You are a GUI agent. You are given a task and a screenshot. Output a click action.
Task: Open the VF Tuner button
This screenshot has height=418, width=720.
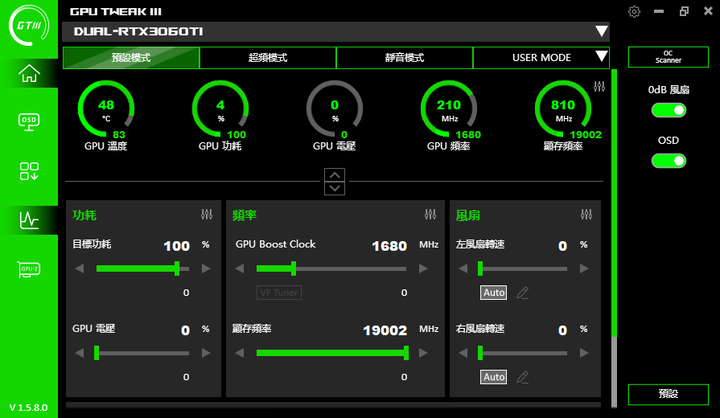(x=279, y=293)
